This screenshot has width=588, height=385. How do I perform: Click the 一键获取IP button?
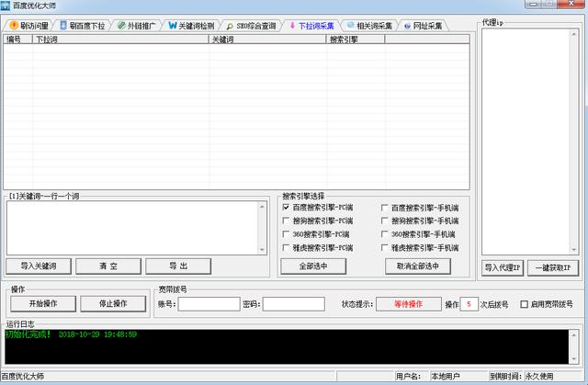553,267
